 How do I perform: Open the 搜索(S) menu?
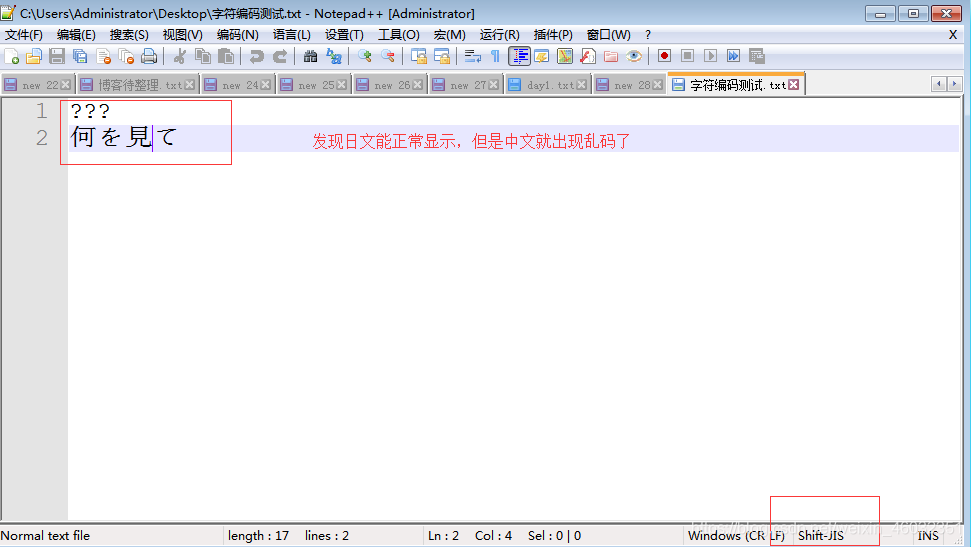pos(129,35)
